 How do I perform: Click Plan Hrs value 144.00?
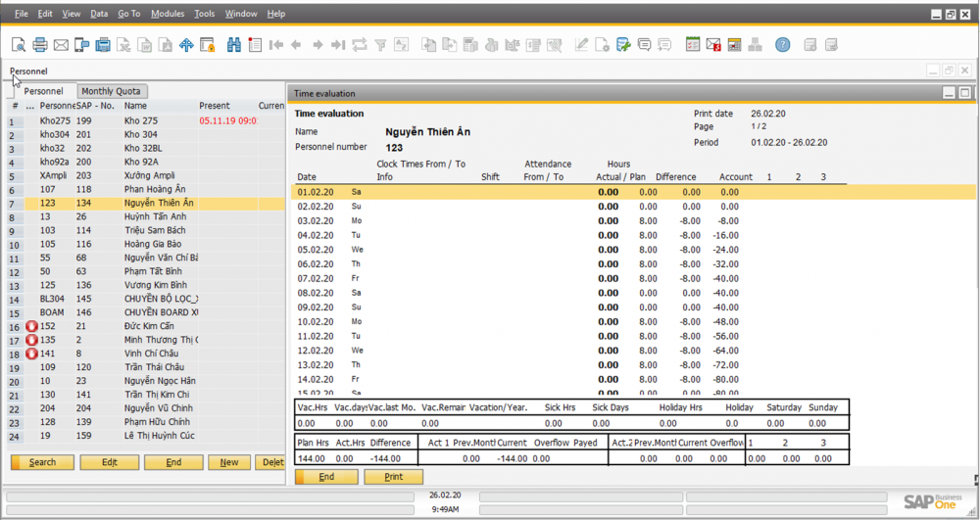pyautogui.click(x=312, y=459)
